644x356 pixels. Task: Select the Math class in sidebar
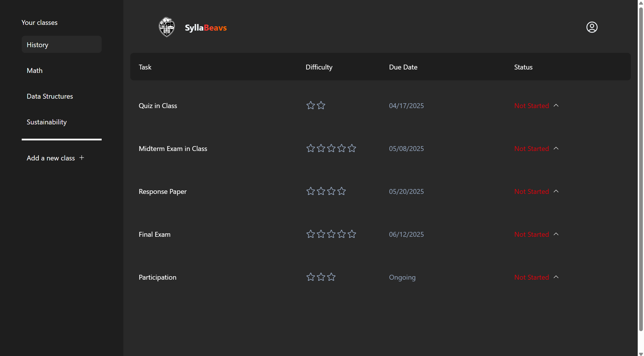click(35, 71)
